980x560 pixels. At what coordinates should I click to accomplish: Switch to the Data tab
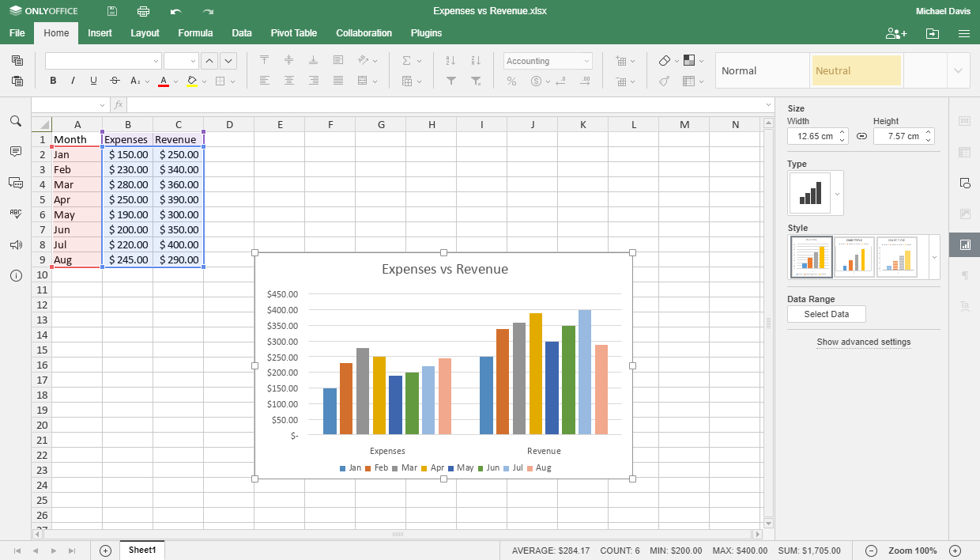(x=242, y=33)
